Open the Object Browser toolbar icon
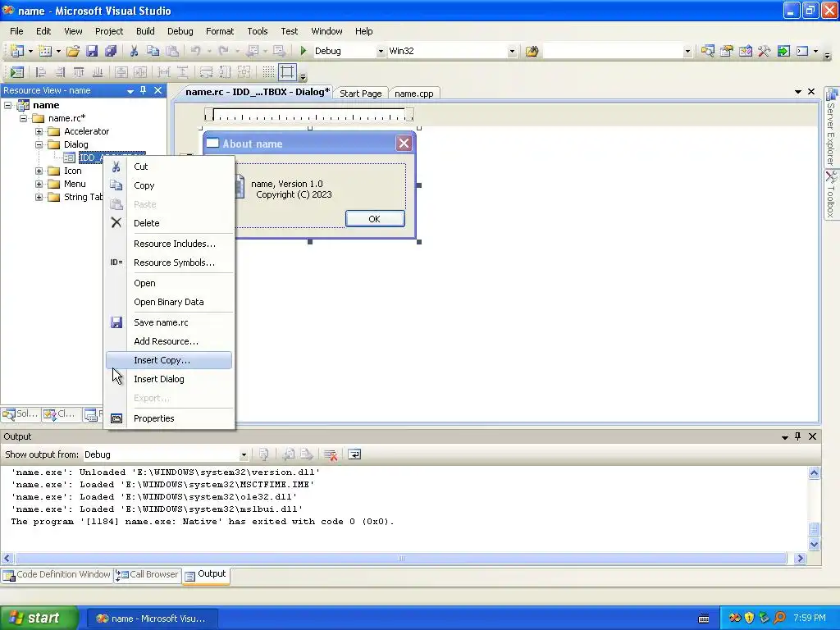Image resolution: width=840 pixels, height=630 pixels. pyautogui.click(x=745, y=51)
